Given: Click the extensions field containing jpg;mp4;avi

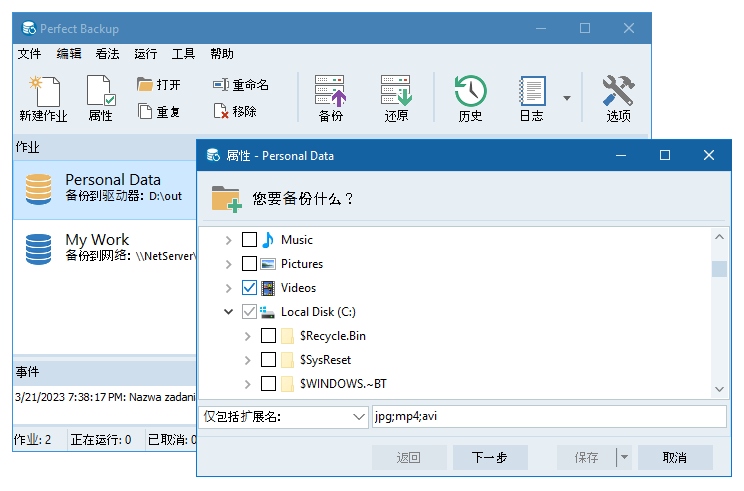Looking at the screenshot, I should coord(549,417).
